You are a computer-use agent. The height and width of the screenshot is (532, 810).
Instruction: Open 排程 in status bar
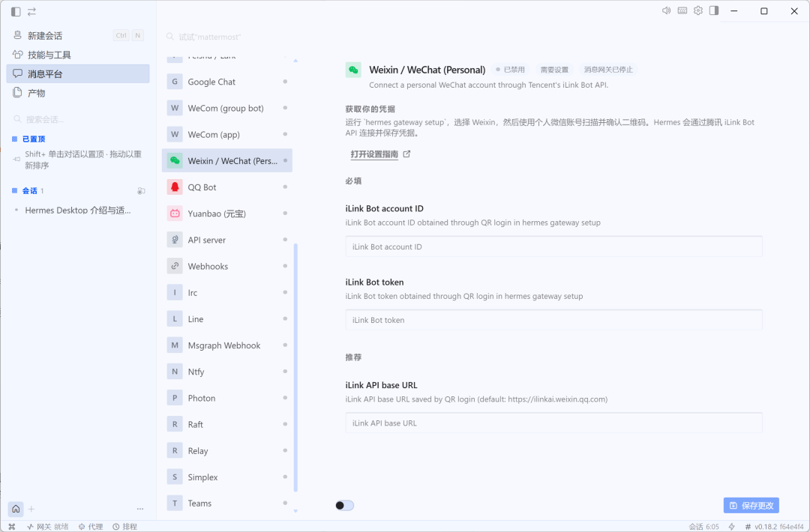(125, 526)
